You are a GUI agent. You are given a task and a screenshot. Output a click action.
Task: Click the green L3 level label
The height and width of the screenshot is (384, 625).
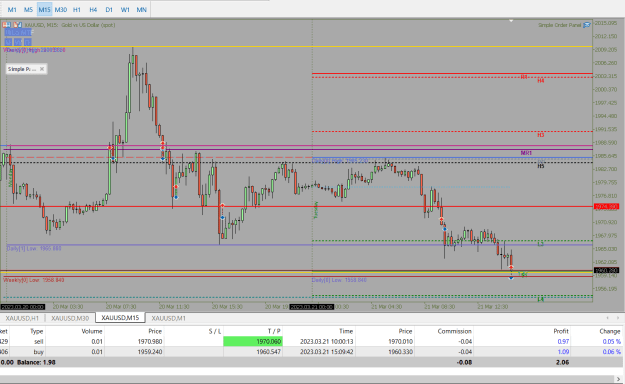coord(540,244)
